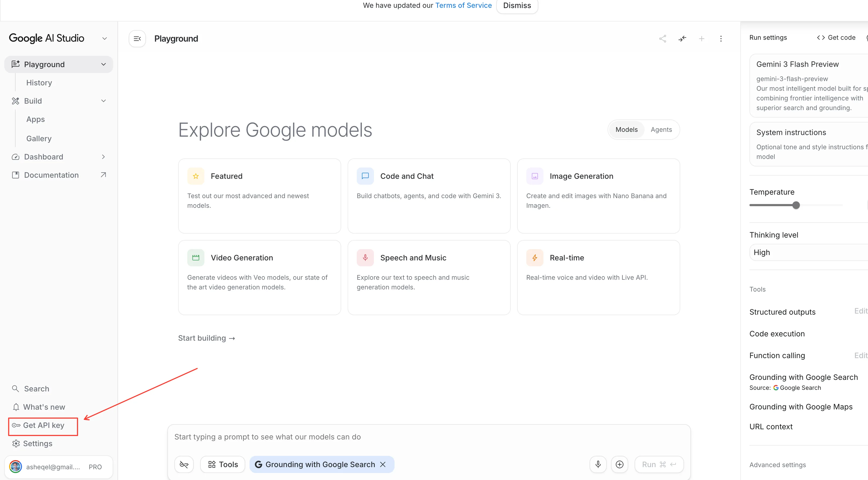Viewport: 868px width, 480px height.
Task: Open the Tools menu in the prompt bar
Action: coord(223,464)
